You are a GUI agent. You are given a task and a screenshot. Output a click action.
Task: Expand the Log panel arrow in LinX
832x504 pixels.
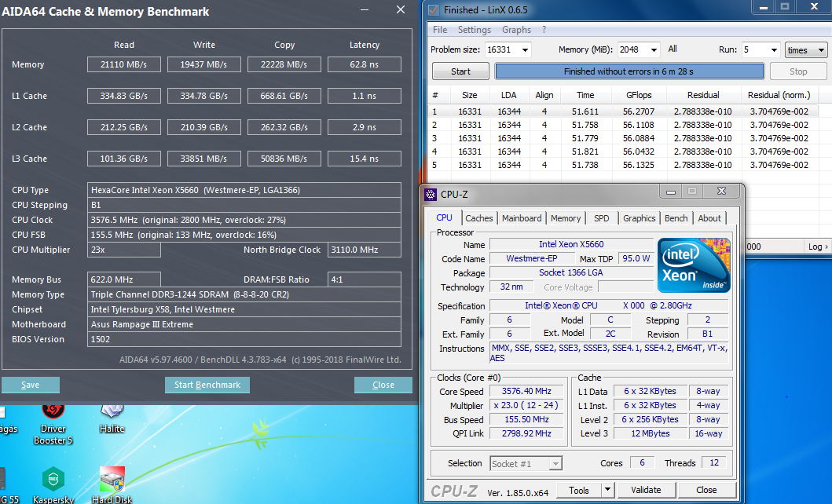[818, 247]
